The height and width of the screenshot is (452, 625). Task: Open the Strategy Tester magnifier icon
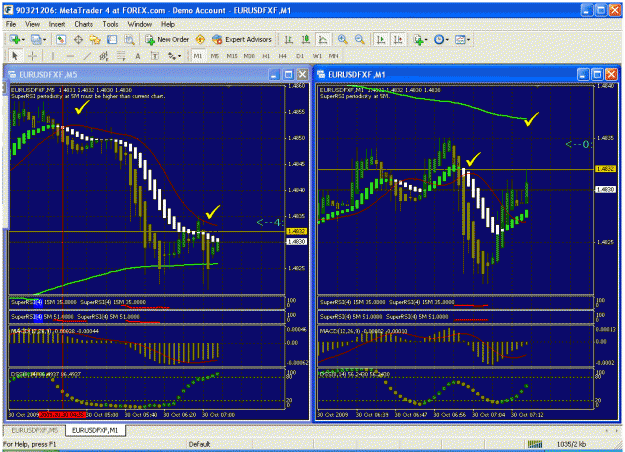click(129, 39)
